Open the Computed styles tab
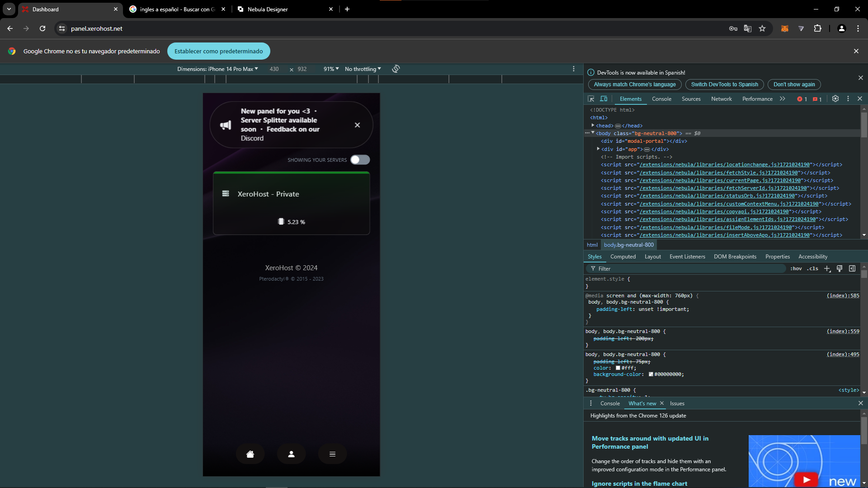The image size is (868, 488). click(623, 257)
